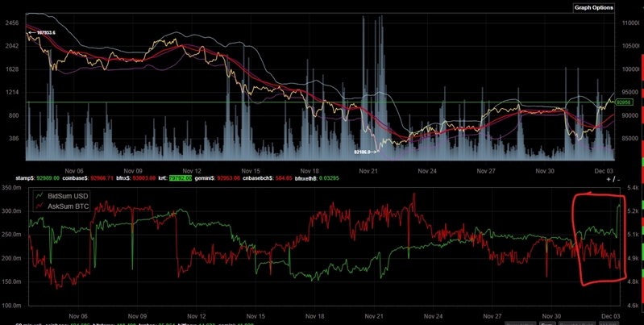Viewport: 644px width, 325px height.
Task: Select the coinbase$ 92966.71 ticker price
Action: (101, 178)
